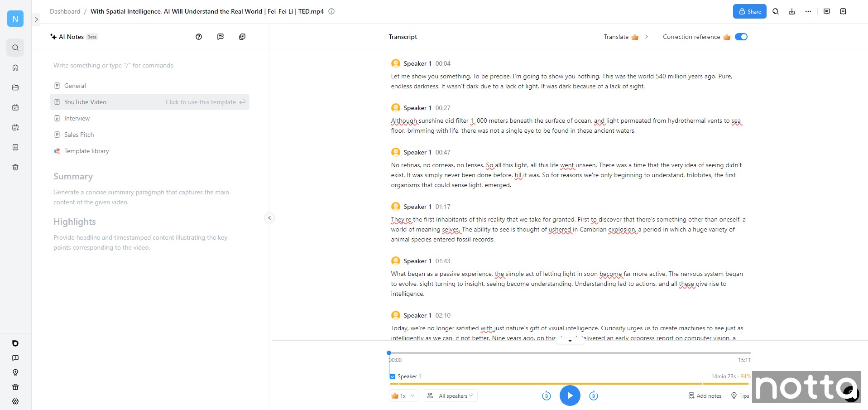Click the download icon in the top bar
This screenshot has width=868, height=410.
792,11
